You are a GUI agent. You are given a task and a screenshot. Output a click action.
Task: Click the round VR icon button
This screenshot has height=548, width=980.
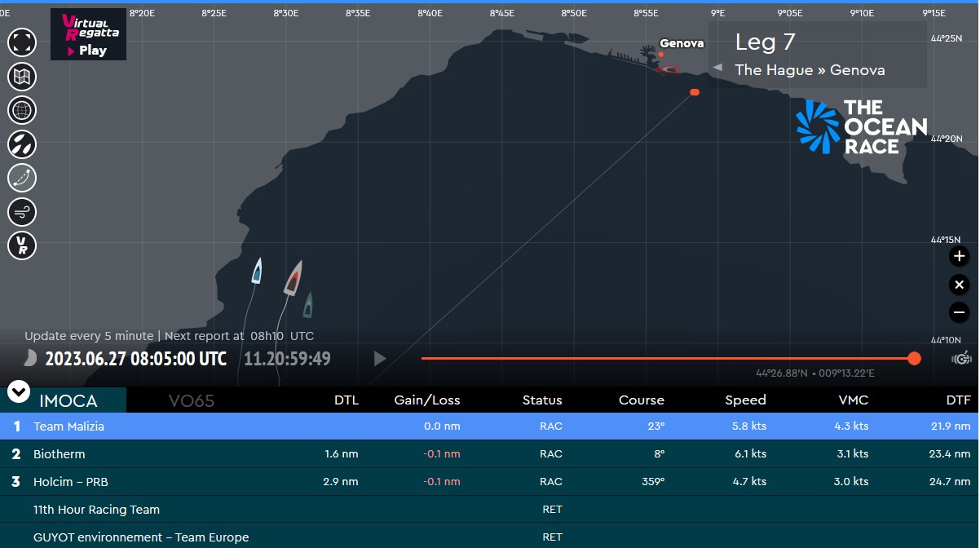pos(22,245)
